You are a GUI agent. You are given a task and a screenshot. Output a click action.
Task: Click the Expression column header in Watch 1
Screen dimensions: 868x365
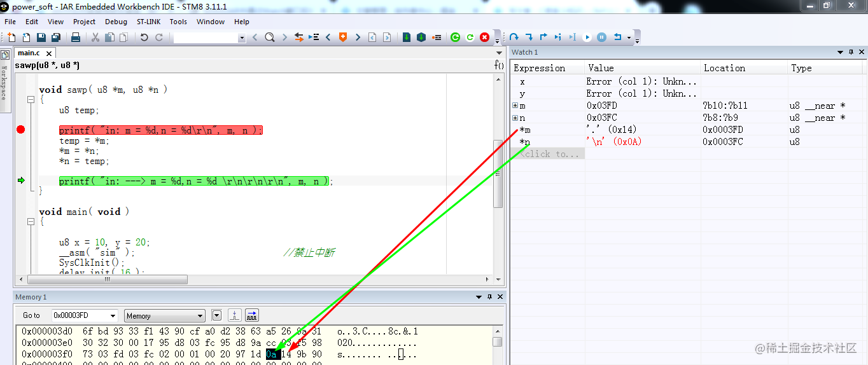548,68
